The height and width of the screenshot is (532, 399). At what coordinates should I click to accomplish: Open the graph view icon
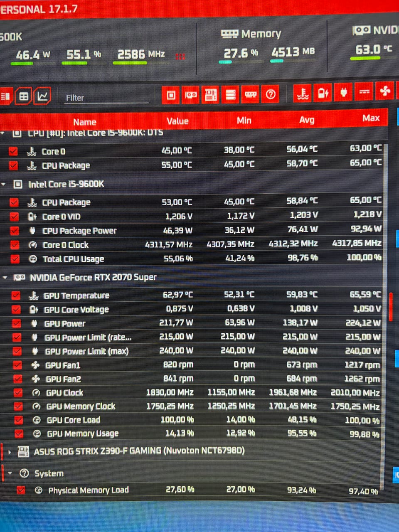click(42, 96)
